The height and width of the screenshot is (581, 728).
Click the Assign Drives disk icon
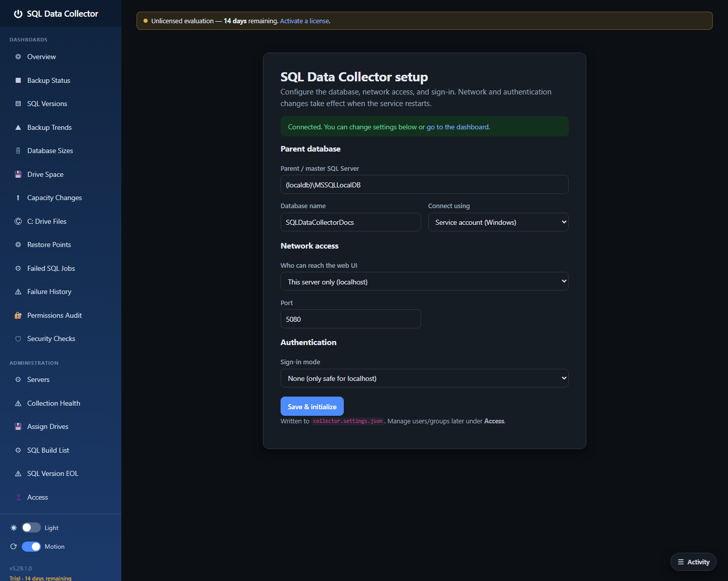pyautogui.click(x=18, y=426)
